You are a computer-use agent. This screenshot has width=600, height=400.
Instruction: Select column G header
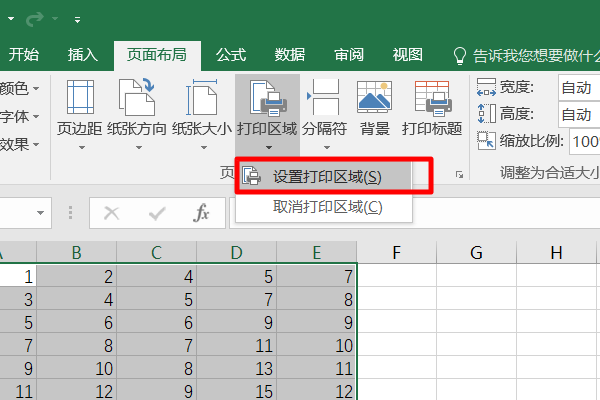(476, 252)
